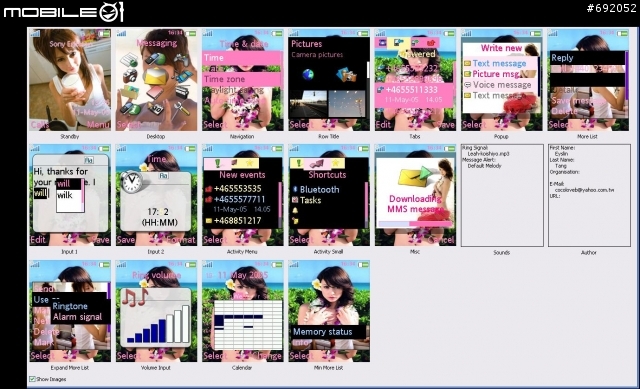Choose 'Text message' in Popup preview

click(x=500, y=63)
